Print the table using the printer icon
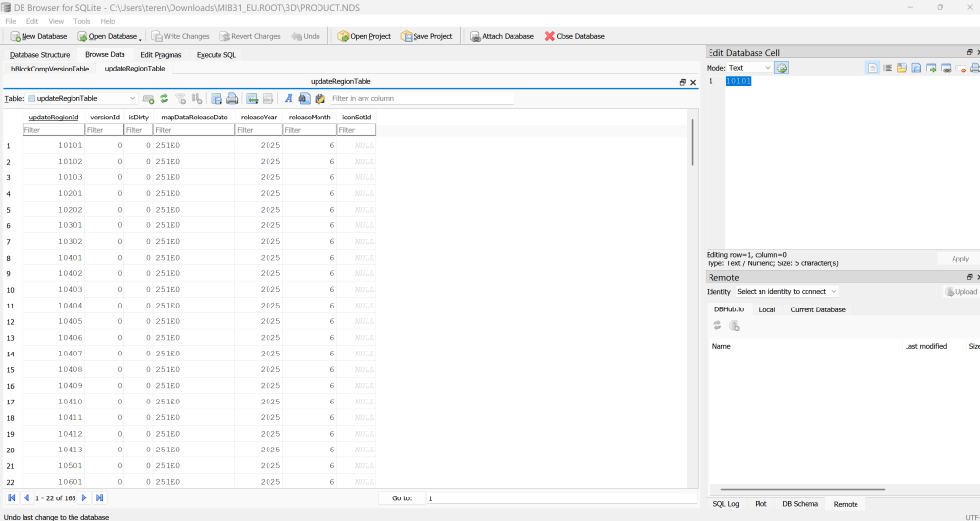 pyautogui.click(x=232, y=98)
